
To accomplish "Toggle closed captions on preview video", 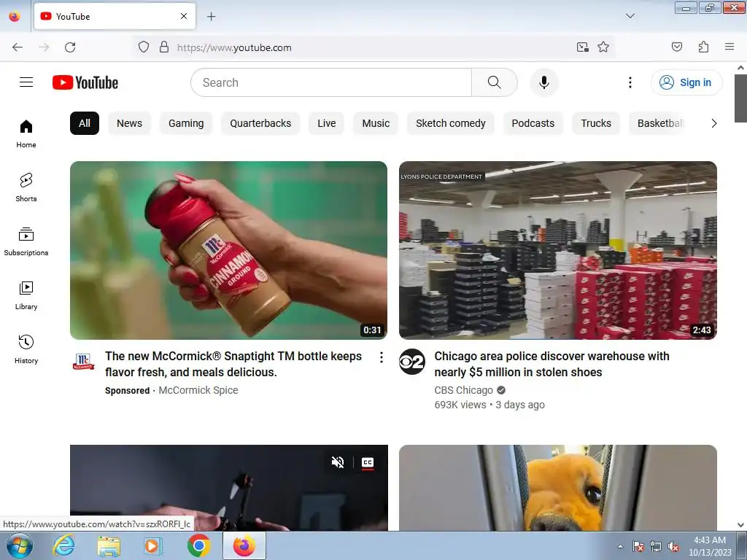I will tap(368, 462).
